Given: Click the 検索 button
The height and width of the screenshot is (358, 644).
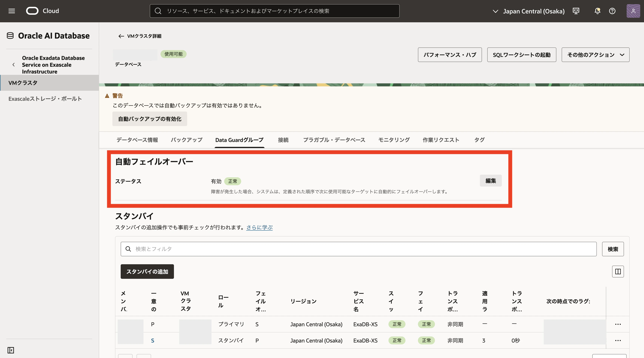Looking at the screenshot, I should coord(613,249).
